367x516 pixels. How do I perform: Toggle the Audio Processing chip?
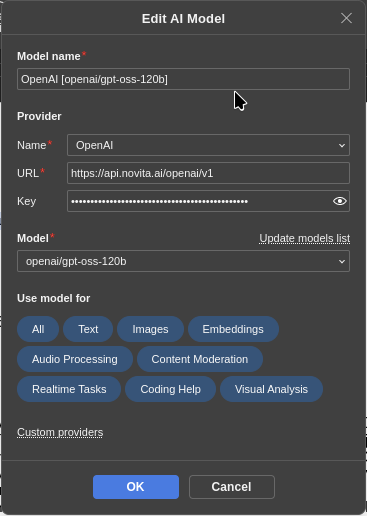(75, 359)
